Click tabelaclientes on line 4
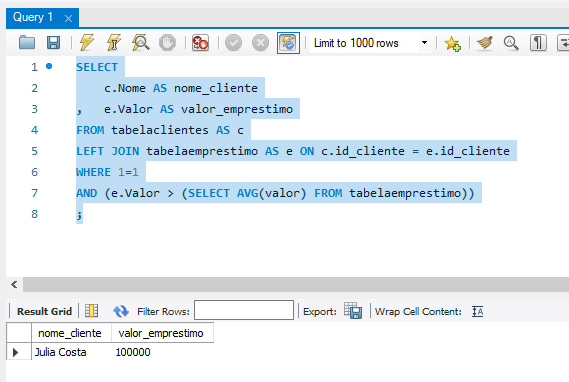The width and height of the screenshot is (569, 382). (x=160, y=130)
